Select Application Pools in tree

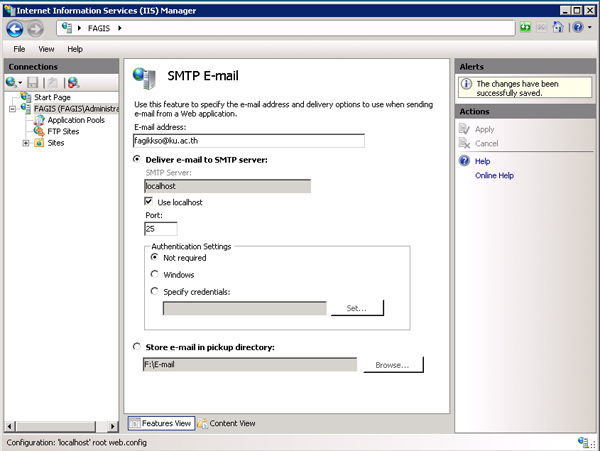click(76, 120)
